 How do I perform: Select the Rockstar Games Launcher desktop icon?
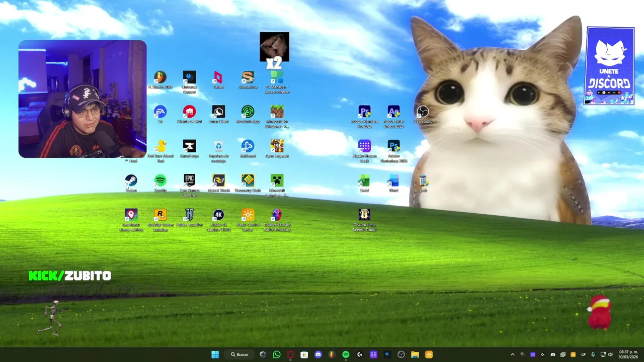(x=160, y=220)
